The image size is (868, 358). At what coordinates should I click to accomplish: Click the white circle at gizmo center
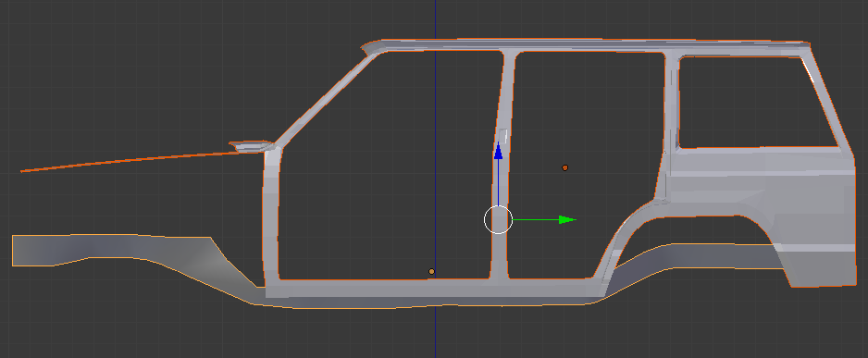498,219
